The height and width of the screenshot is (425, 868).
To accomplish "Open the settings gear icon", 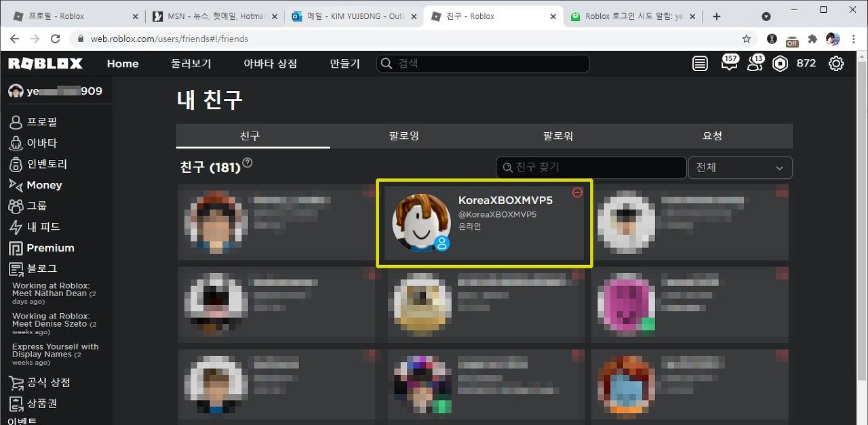I will click(836, 64).
